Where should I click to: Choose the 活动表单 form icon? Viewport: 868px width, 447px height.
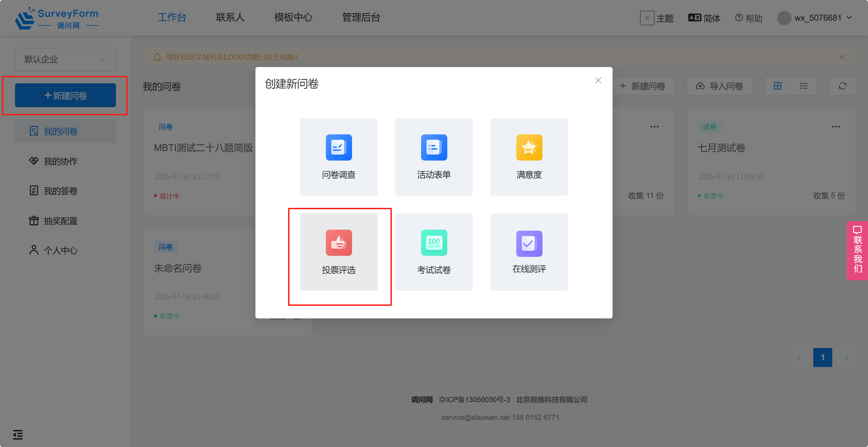434,147
